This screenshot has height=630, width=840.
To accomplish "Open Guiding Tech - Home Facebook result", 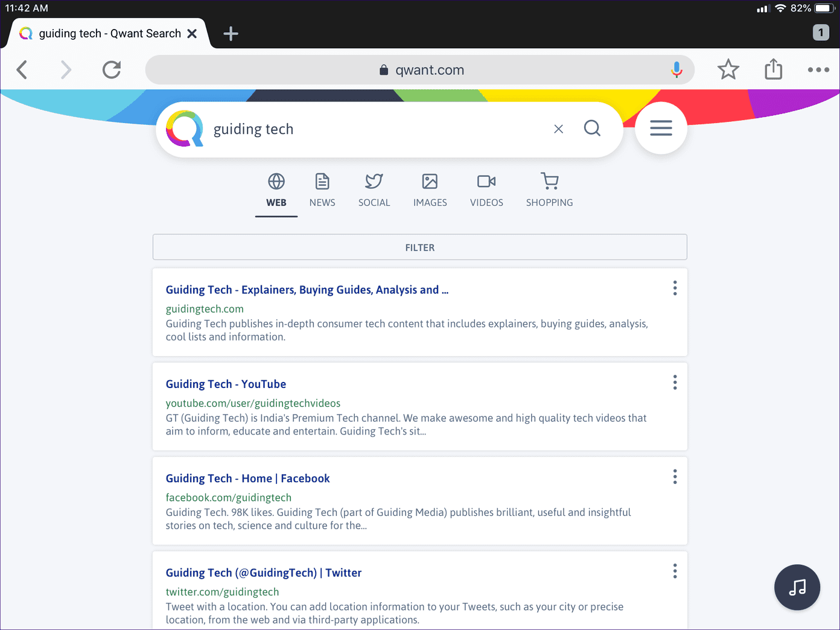I will tap(248, 479).
